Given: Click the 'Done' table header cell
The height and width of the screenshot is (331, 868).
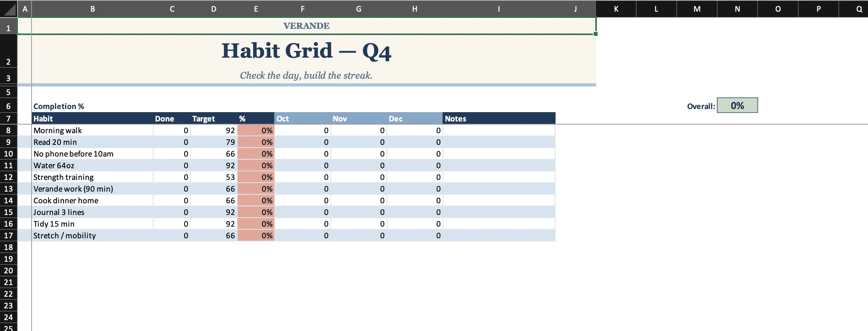Looking at the screenshot, I should [172, 118].
